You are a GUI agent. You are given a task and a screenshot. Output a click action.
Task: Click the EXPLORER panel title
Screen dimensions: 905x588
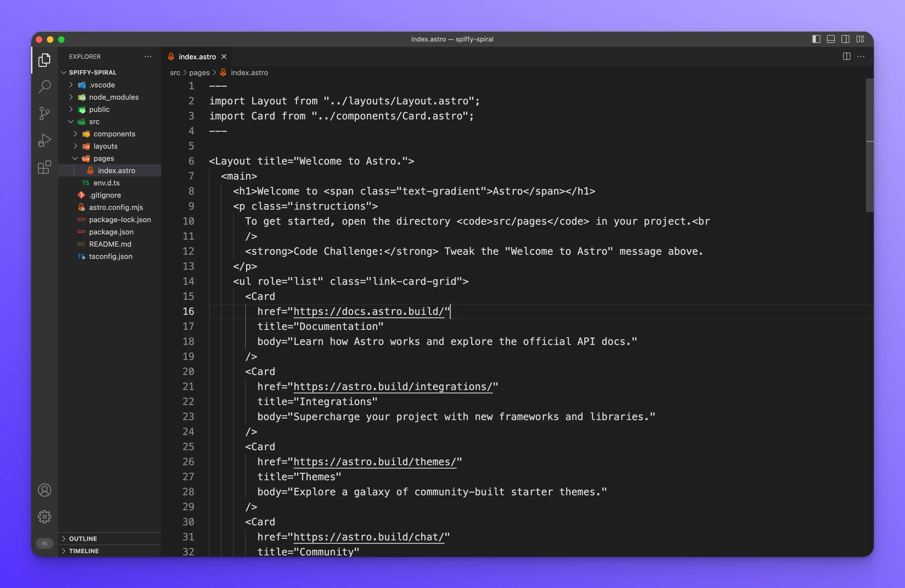tap(85, 57)
